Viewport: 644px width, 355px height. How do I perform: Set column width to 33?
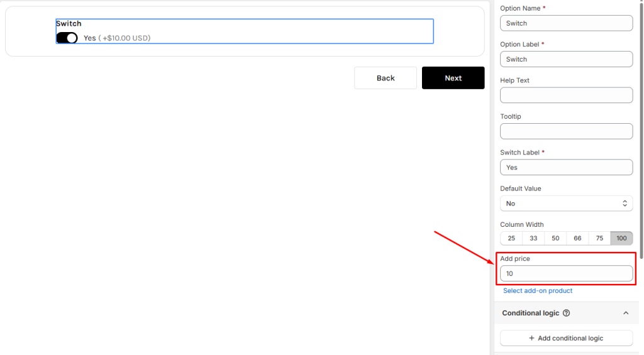pyautogui.click(x=533, y=238)
